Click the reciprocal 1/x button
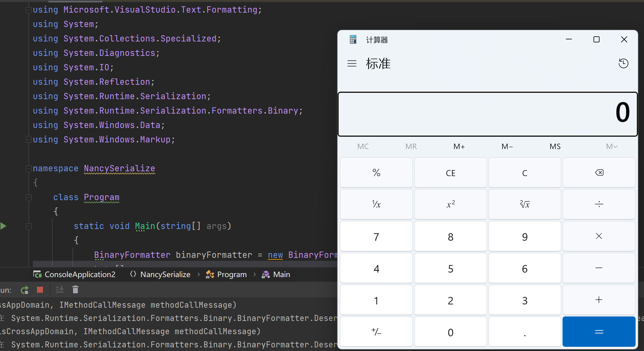The width and height of the screenshot is (644, 351). click(x=376, y=204)
